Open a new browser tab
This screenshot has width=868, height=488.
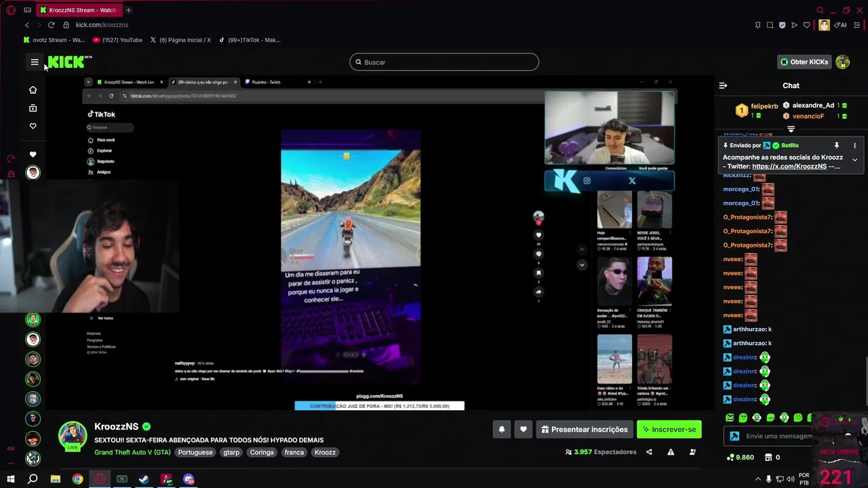128,10
